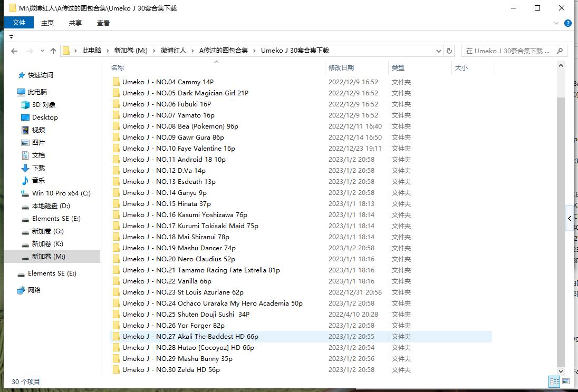Viewport: 578px width, 392px height.
Task: Click the folder icon of NO.26 Yor Forger 82p
Action: coord(116,325)
